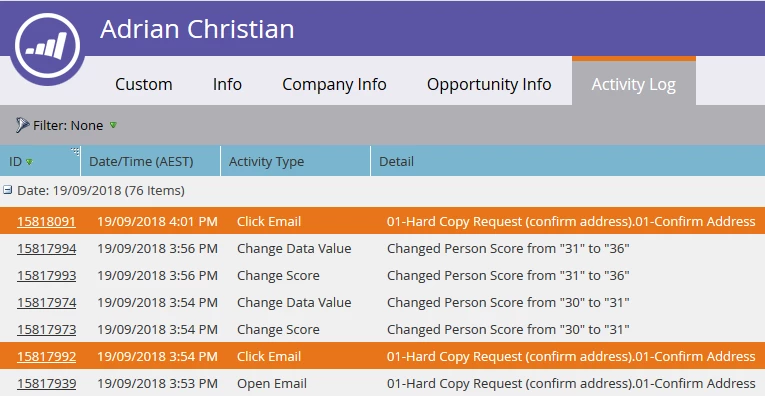Collapse the Date: 19/09/2018 group
765x396 pixels.
7,190
